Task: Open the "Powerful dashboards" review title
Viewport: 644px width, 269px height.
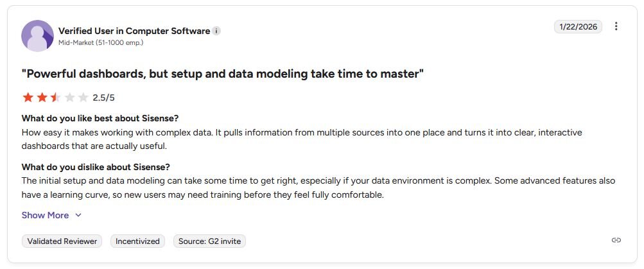Action: coord(223,74)
